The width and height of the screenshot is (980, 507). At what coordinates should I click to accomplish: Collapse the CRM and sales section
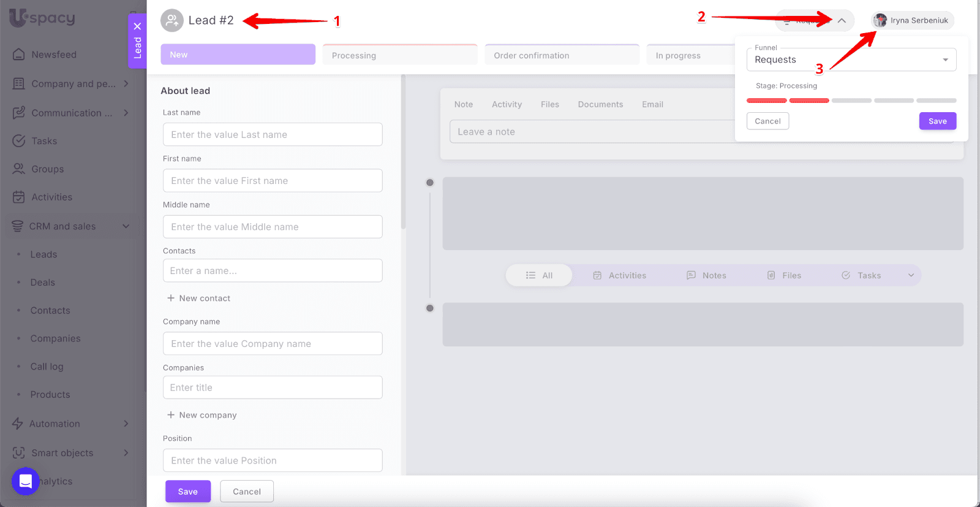pos(126,226)
